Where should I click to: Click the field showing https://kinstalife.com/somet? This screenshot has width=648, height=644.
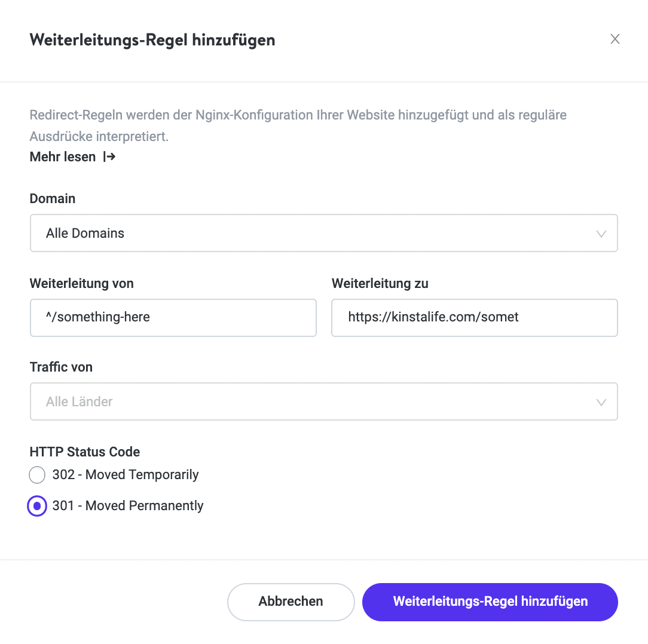(475, 317)
